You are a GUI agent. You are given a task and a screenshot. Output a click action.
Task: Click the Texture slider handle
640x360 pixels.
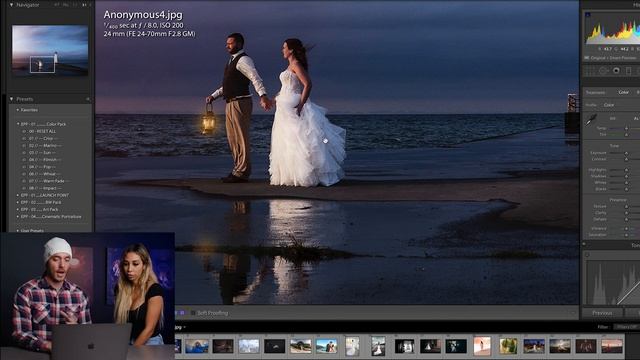point(627,207)
